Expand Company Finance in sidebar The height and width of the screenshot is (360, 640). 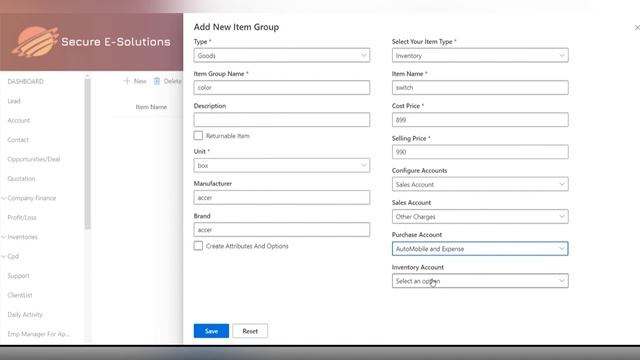(4, 198)
